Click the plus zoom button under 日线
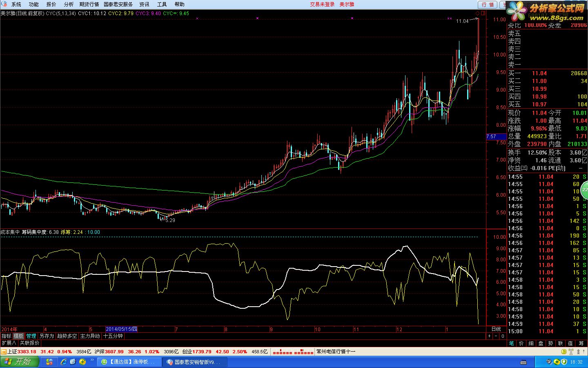The height and width of the screenshot is (368, 588). [489, 336]
